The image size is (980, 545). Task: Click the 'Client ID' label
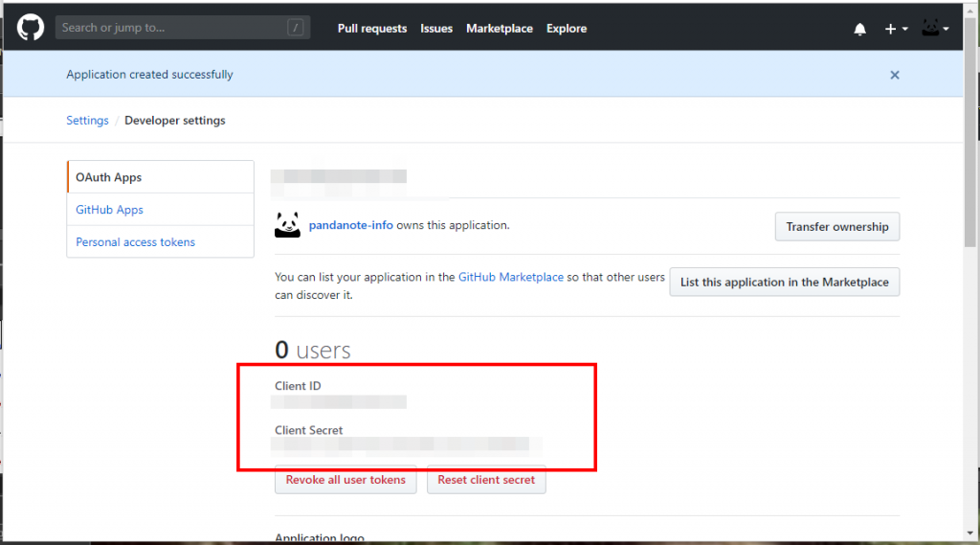[299, 386]
